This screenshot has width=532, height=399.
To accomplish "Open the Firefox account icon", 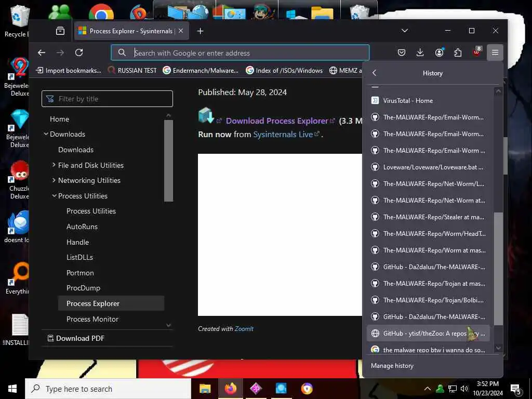I will (x=439, y=52).
